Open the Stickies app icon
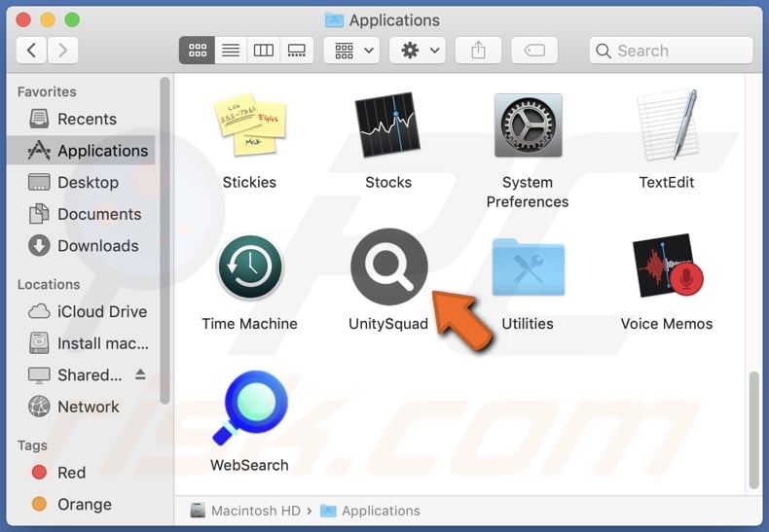 249,124
